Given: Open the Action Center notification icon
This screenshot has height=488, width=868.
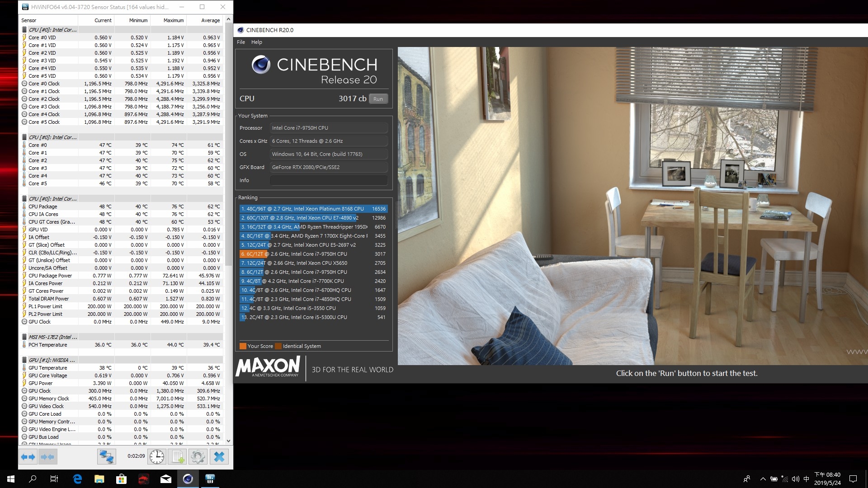Looking at the screenshot, I should pos(853,479).
